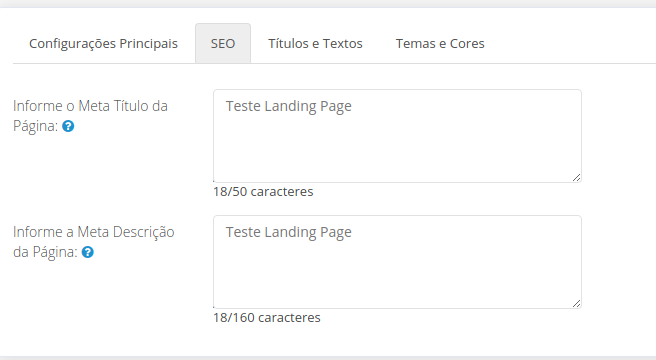Select the SEO tab
Image resolution: width=656 pixels, height=360 pixels.
click(223, 44)
